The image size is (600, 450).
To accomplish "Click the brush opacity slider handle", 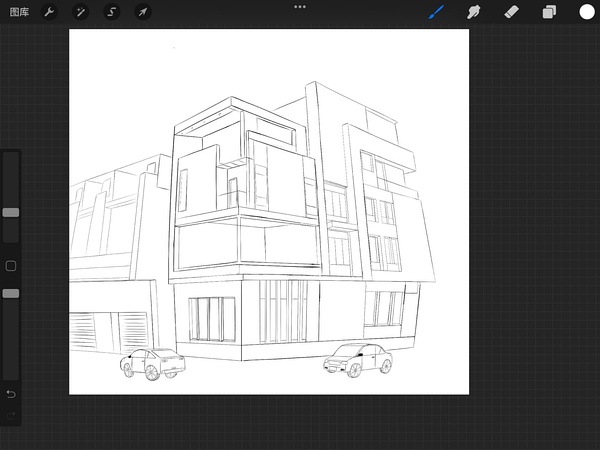I will coord(11,293).
